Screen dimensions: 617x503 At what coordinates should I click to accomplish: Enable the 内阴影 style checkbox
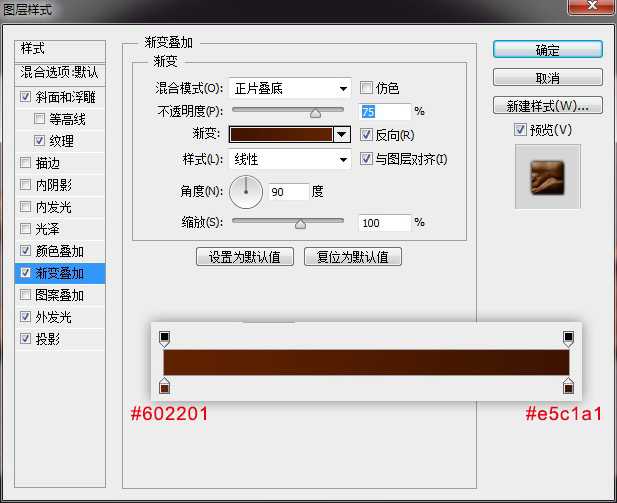(26, 185)
